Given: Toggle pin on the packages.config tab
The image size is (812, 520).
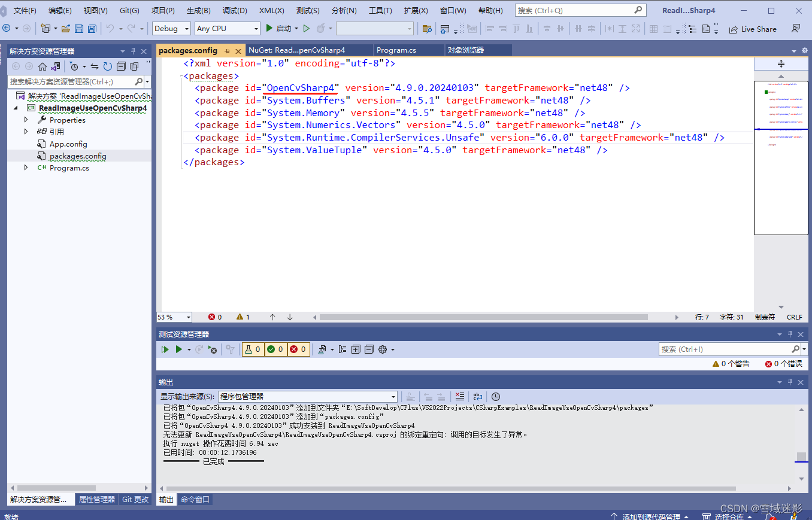Looking at the screenshot, I should coord(227,51).
